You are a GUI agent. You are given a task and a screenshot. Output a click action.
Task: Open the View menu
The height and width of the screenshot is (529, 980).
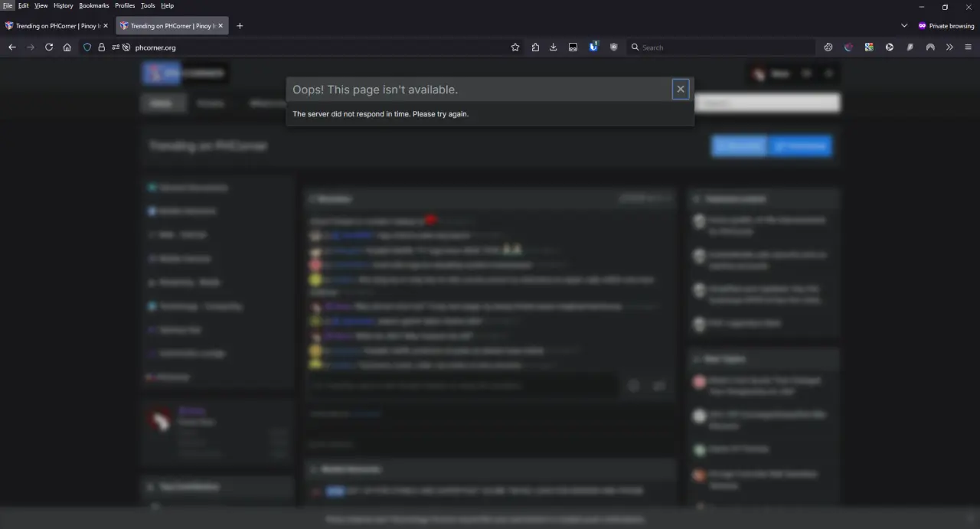pyautogui.click(x=41, y=5)
